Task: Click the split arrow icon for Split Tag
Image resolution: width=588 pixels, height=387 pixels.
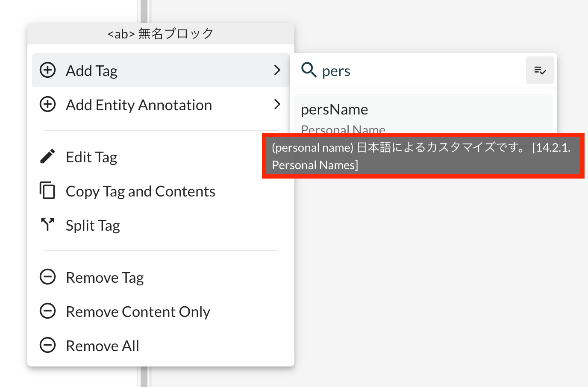Action: (x=47, y=225)
